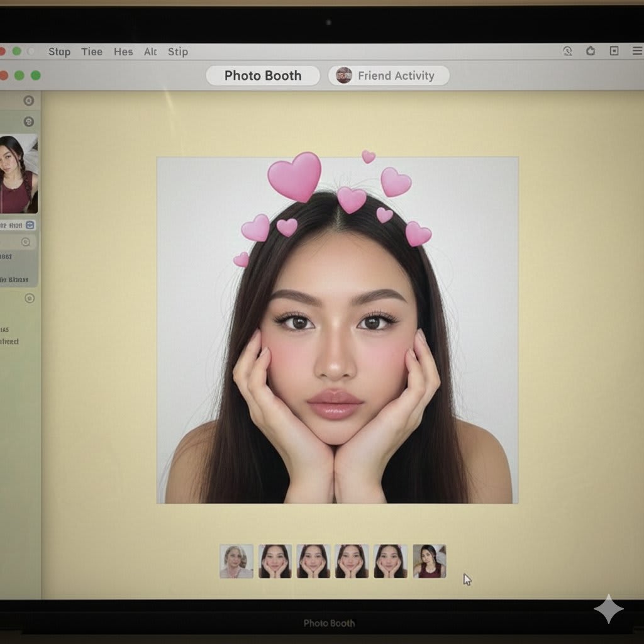The width and height of the screenshot is (644, 644).
Task: Open the share icon at top right
Action: [590, 52]
